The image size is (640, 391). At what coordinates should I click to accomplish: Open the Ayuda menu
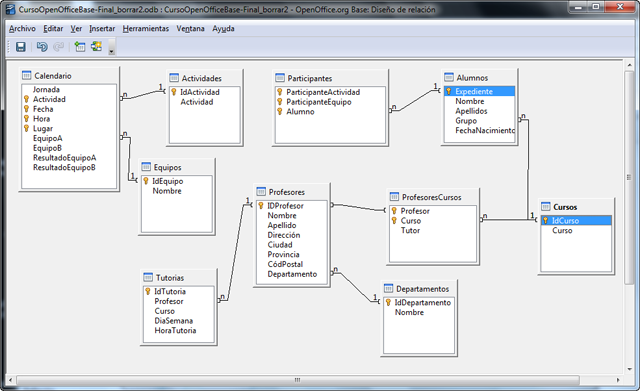tap(223, 29)
